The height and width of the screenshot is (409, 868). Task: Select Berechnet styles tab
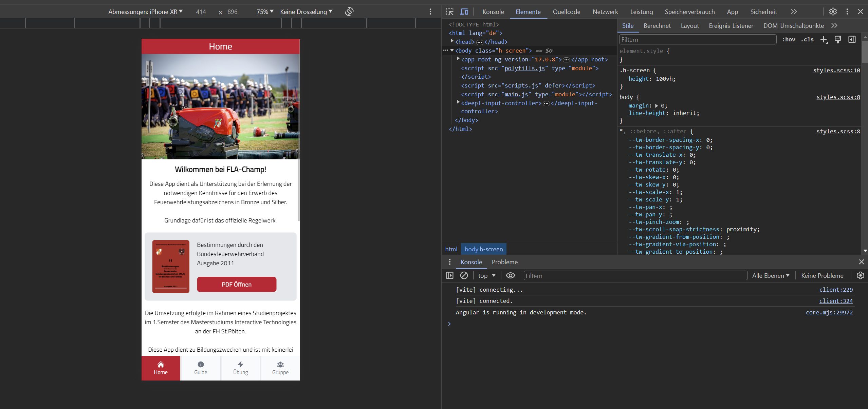tap(657, 25)
